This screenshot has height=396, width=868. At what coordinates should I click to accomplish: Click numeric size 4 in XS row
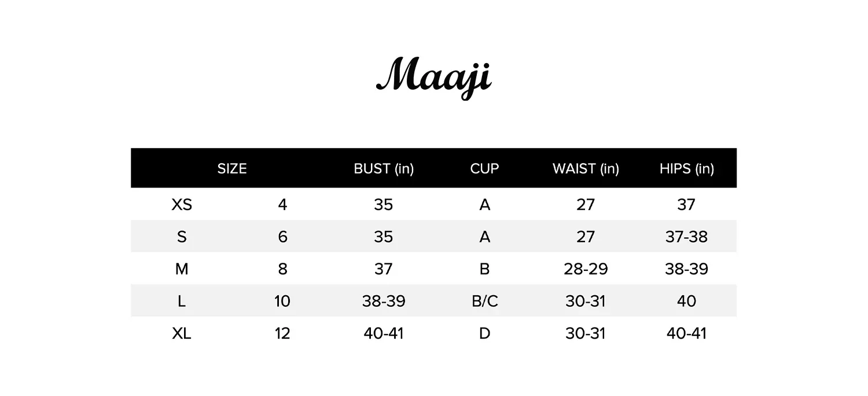point(282,204)
